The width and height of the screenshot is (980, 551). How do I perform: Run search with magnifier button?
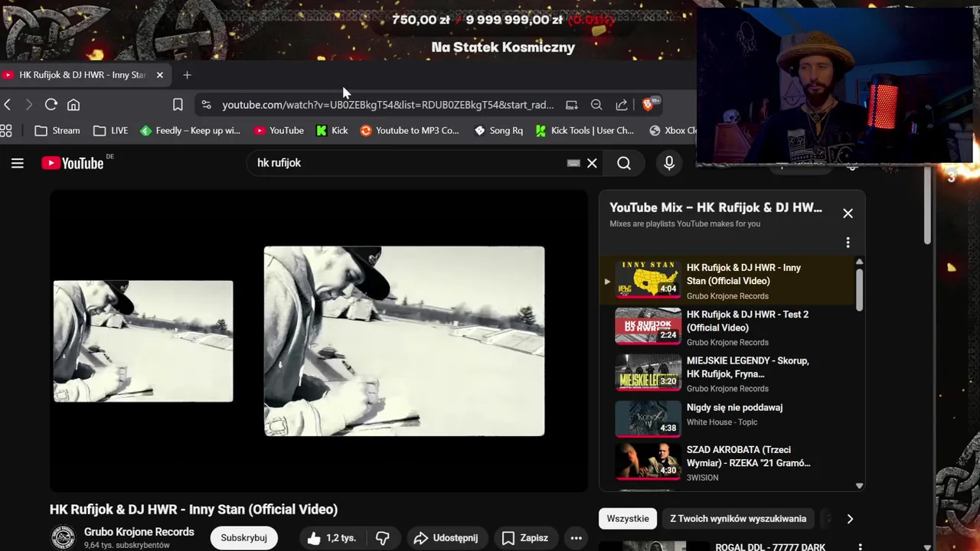624,163
